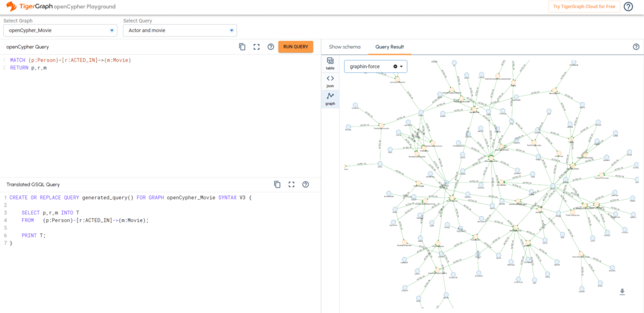Click the PRINT T; line
Screen dimensions: 644x313
34,236
